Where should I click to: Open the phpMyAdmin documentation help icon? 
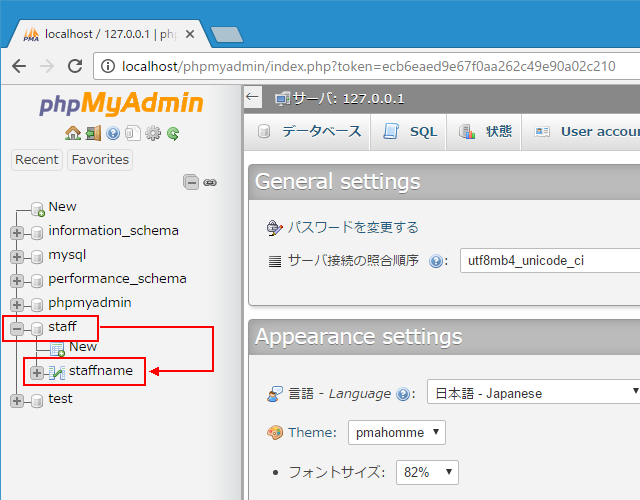point(113,133)
